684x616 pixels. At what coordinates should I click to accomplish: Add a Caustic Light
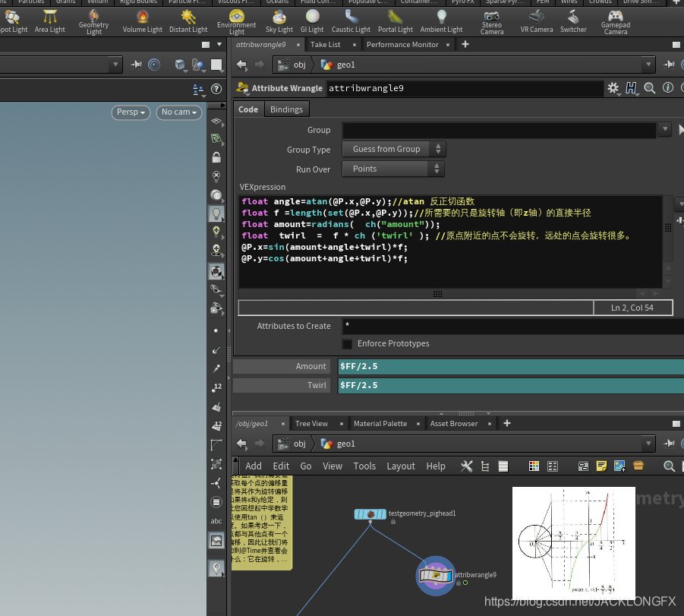(351, 21)
